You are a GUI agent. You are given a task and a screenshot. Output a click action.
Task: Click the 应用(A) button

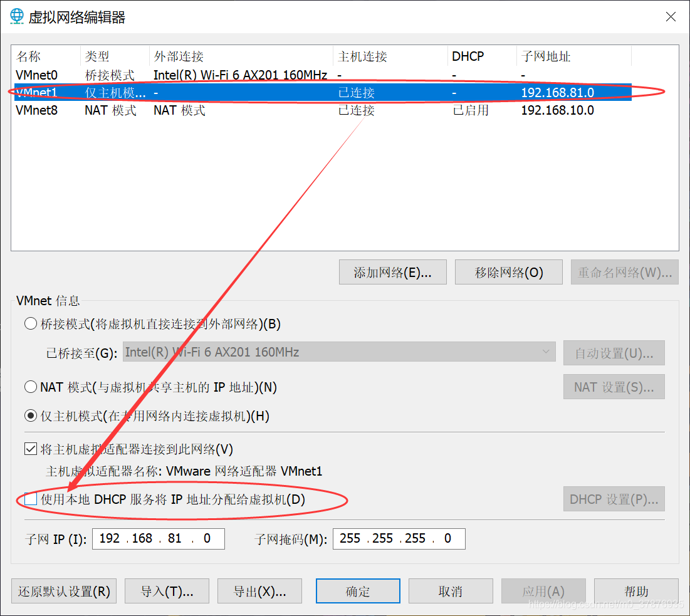coord(543,591)
